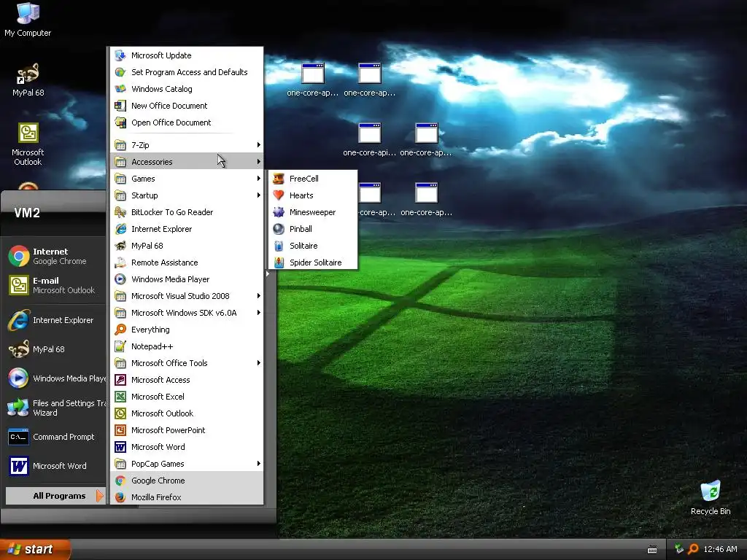Click the Microsoft Outlook desktop icon
The image size is (747, 560).
point(28,144)
